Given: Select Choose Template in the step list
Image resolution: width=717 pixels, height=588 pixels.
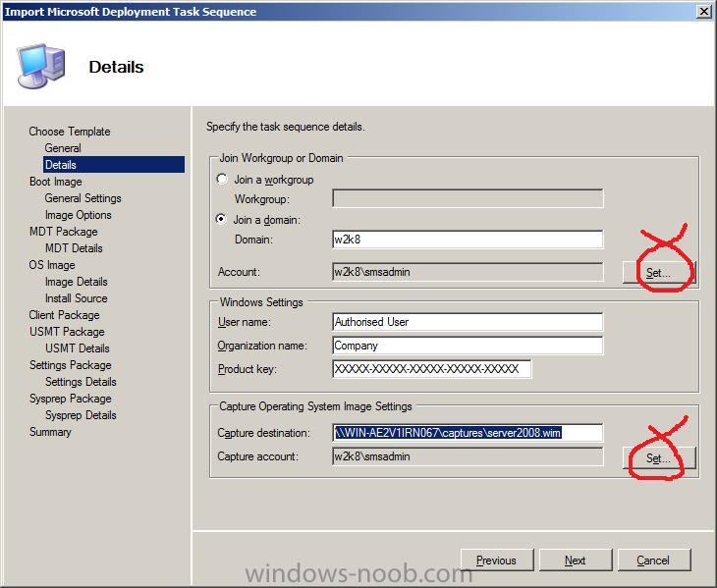Looking at the screenshot, I should coord(70,132).
